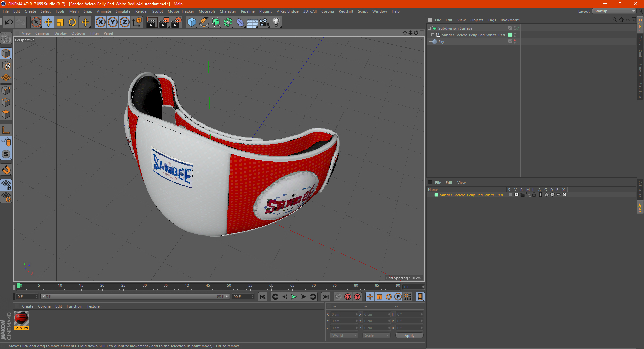Toggle Subdivision Surface enabled checkmark
The height and width of the screenshot is (349, 644).
(x=518, y=28)
